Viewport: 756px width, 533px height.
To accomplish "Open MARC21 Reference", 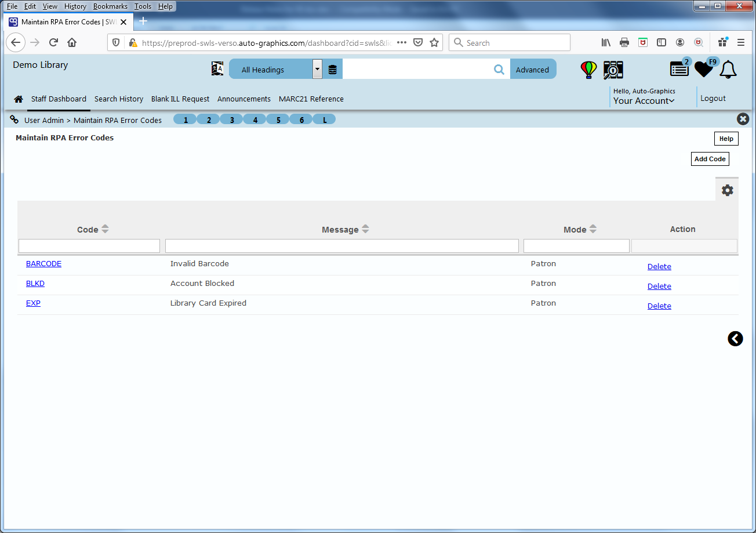I will pos(311,99).
